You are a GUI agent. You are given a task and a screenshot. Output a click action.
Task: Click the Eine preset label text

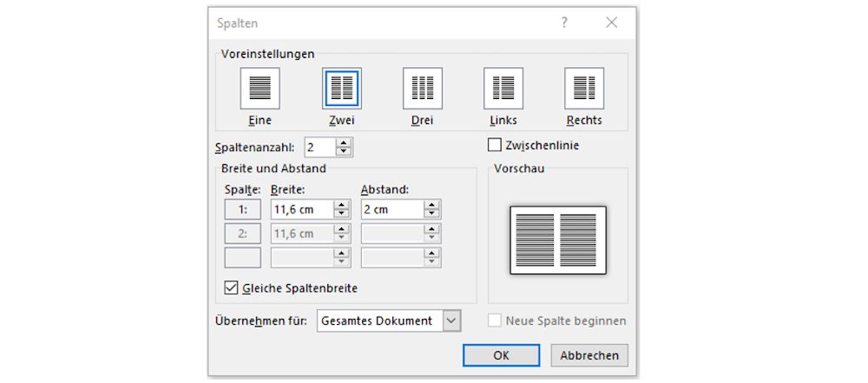point(260,120)
